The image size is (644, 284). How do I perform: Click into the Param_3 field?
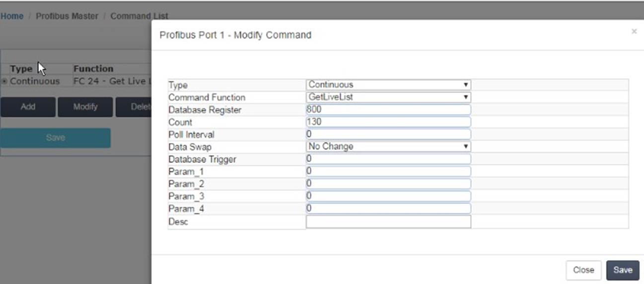coord(388,196)
